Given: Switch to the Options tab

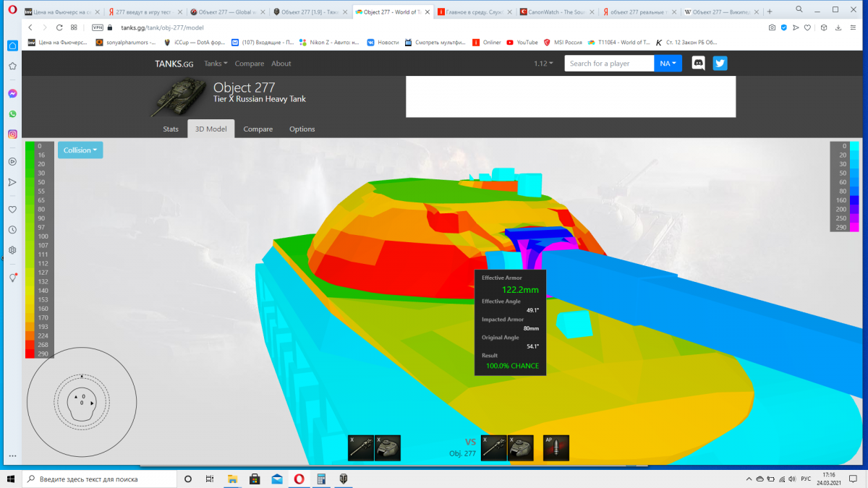Looking at the screenshot, I should [302, 129].
